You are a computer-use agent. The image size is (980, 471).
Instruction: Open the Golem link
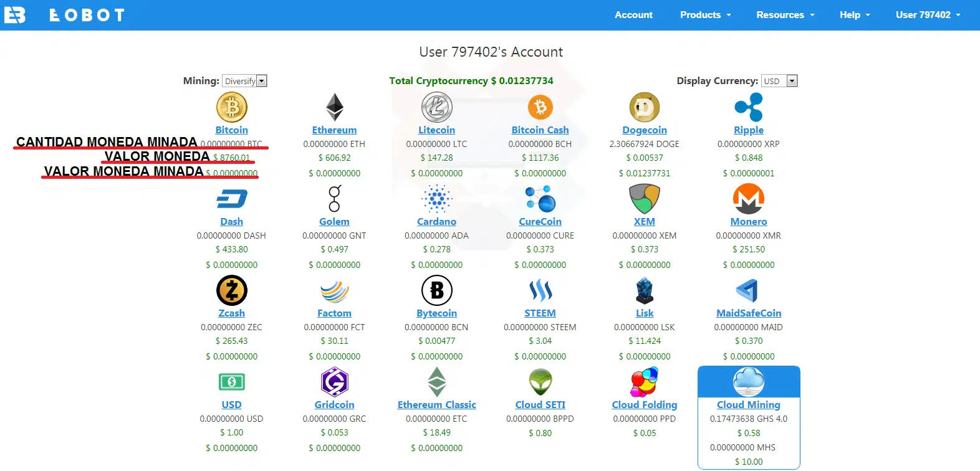tap(335, 222)
